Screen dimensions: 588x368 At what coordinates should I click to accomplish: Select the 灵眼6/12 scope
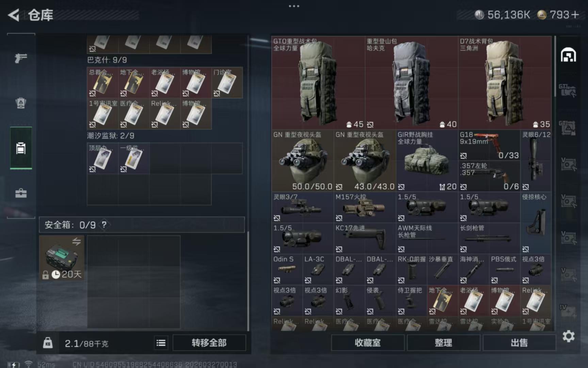[x=536, y=160]
